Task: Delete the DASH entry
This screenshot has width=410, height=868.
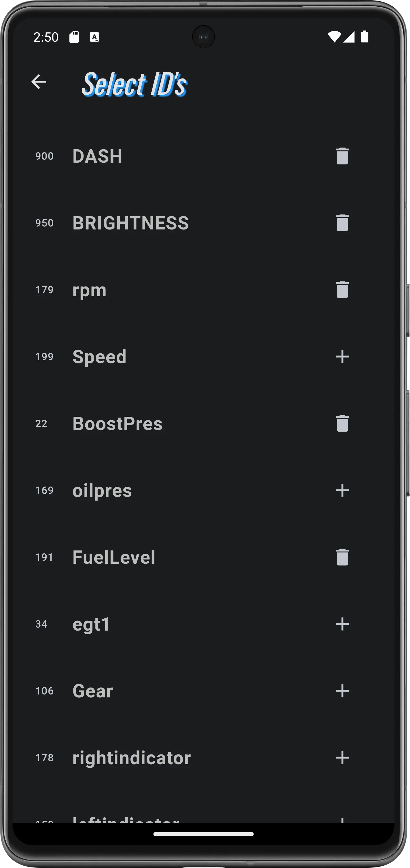Action: coord(342,156)
